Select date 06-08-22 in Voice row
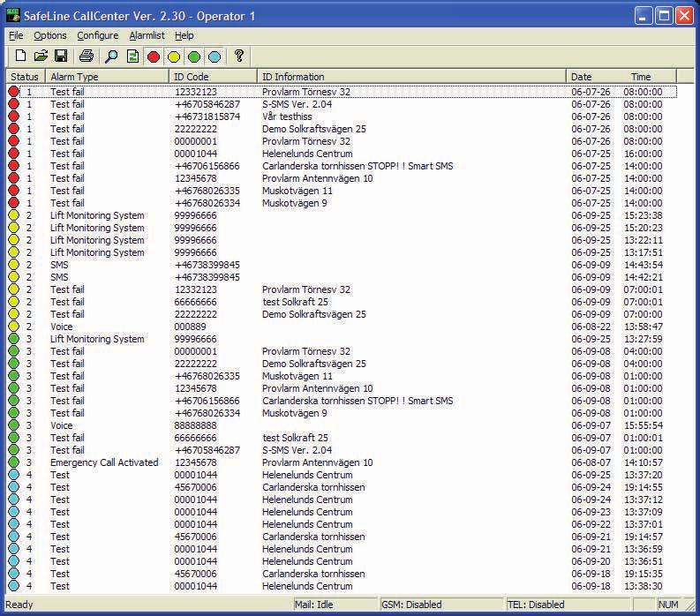The image size is (700, 616). [x=591, y=327]
